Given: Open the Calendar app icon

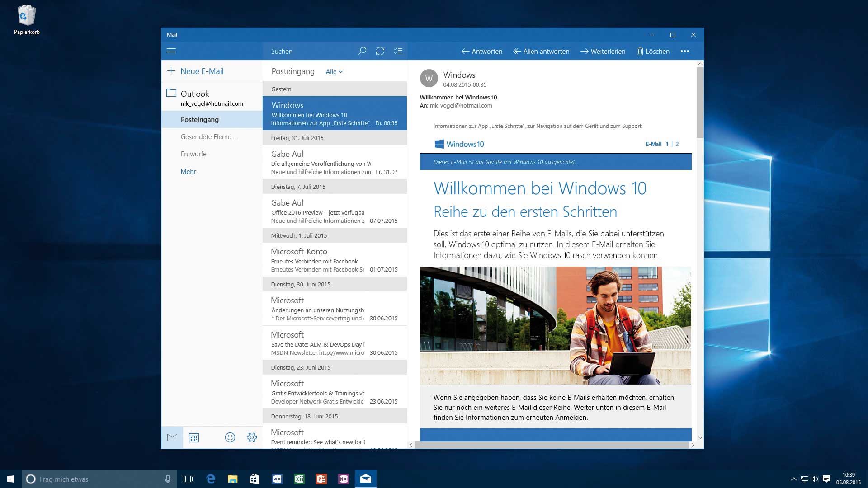Looking at the screenshot, I should tap(194, 437).
